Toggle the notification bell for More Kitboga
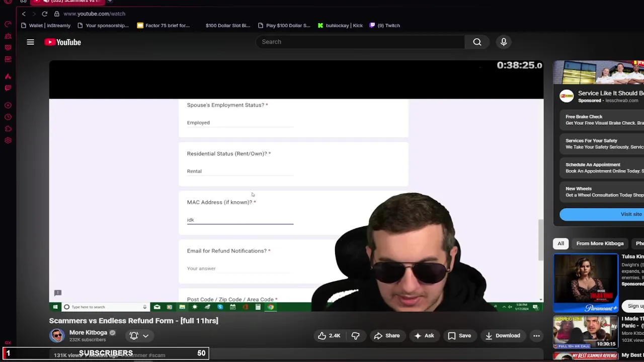The image size is (644, 362). pyautogui.click(x=134, y=335)
